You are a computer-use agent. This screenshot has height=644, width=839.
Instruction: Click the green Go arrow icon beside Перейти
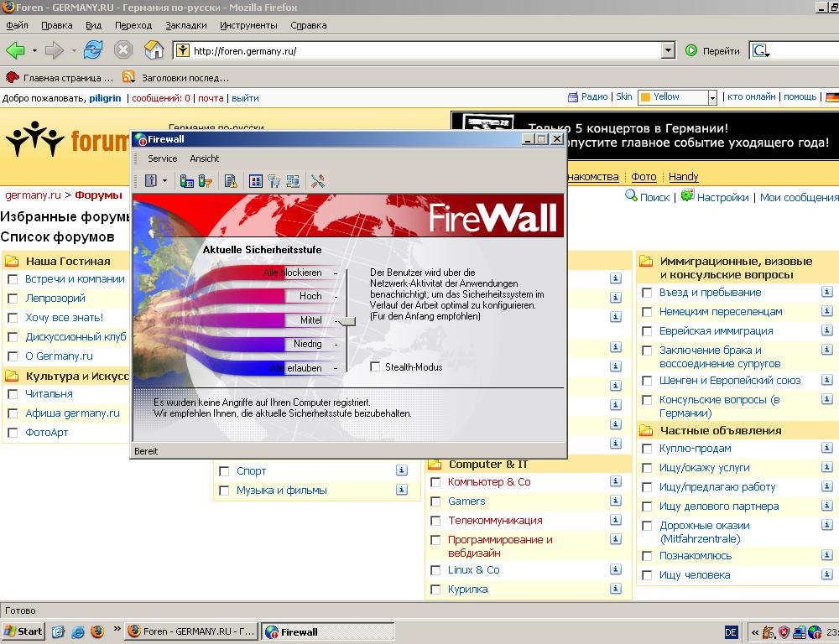(x=691, y=51)
